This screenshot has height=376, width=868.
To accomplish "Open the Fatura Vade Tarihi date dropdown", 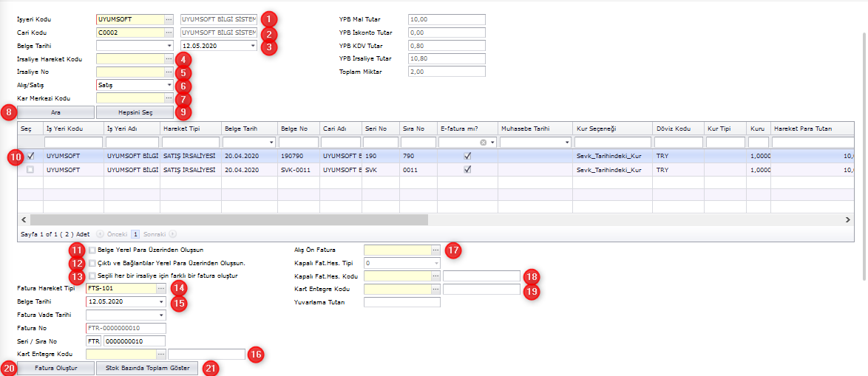I will [161, 315].
